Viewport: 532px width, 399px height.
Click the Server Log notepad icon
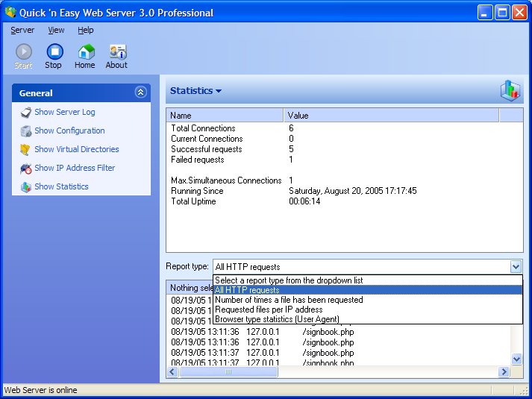26,112
